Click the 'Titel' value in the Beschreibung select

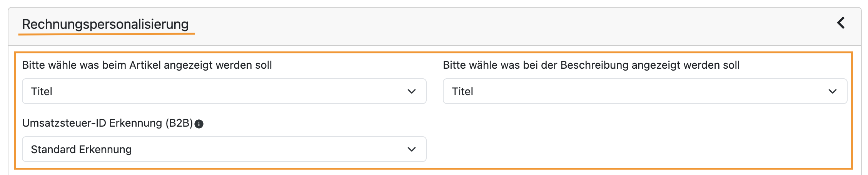coord(462,91)
